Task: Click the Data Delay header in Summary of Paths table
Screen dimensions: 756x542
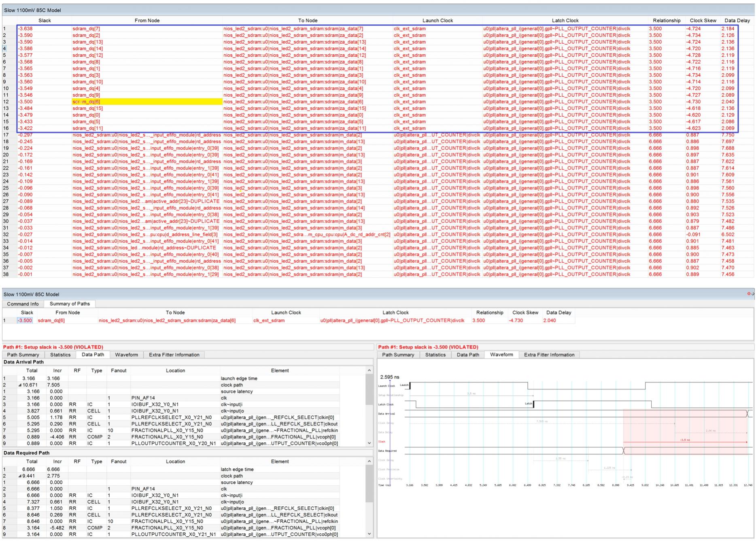Action: 559,312
